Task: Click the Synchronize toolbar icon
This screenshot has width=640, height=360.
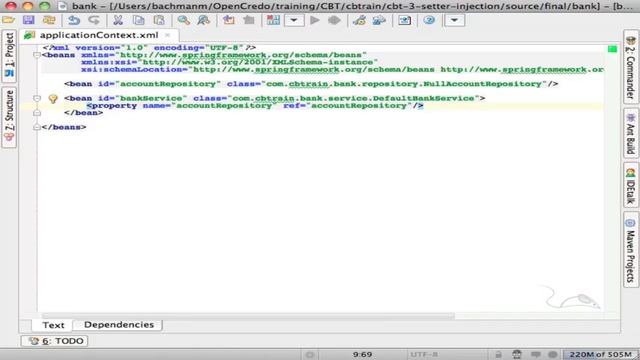Action: [x=49, y=20]
